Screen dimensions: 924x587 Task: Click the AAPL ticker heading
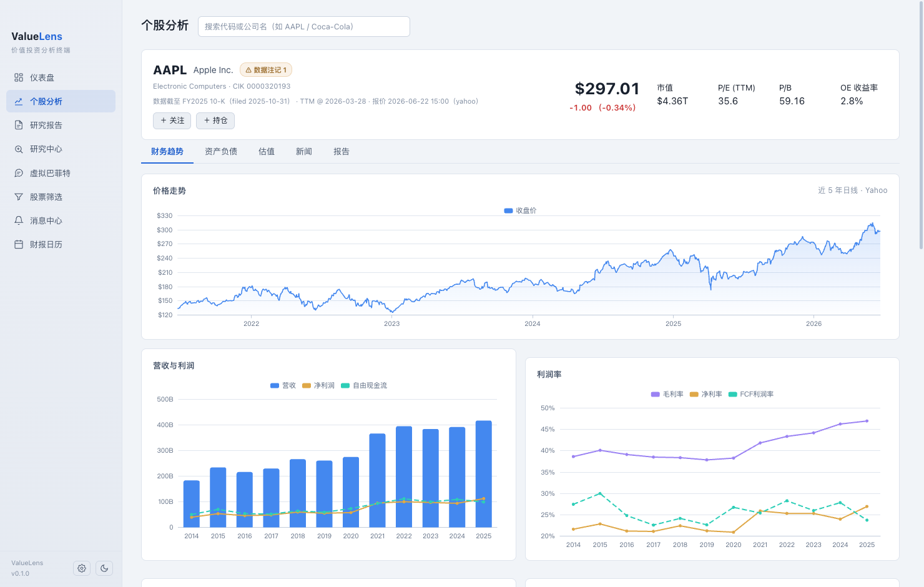click(170, 70)
